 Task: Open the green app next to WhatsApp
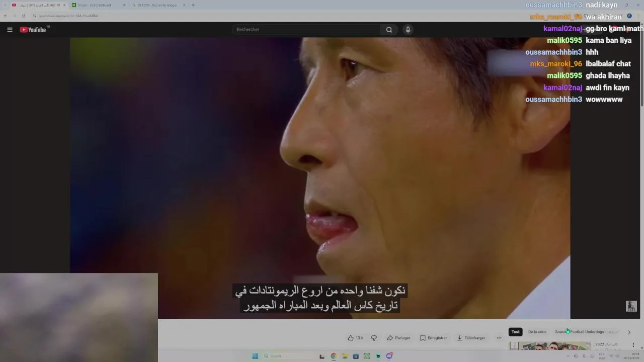[378, 356]
